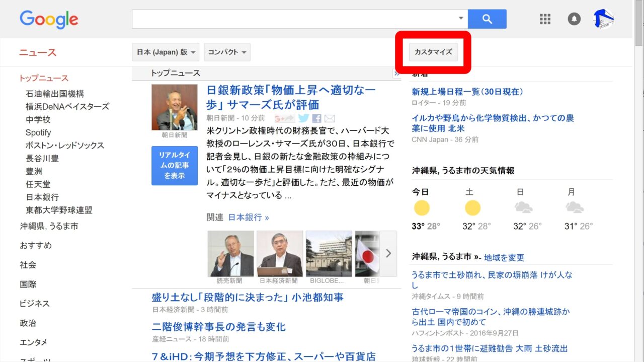This screenshot has width=644, height=362.
Task: Open the account profile avatar
Action: click(x=603, y=19)
